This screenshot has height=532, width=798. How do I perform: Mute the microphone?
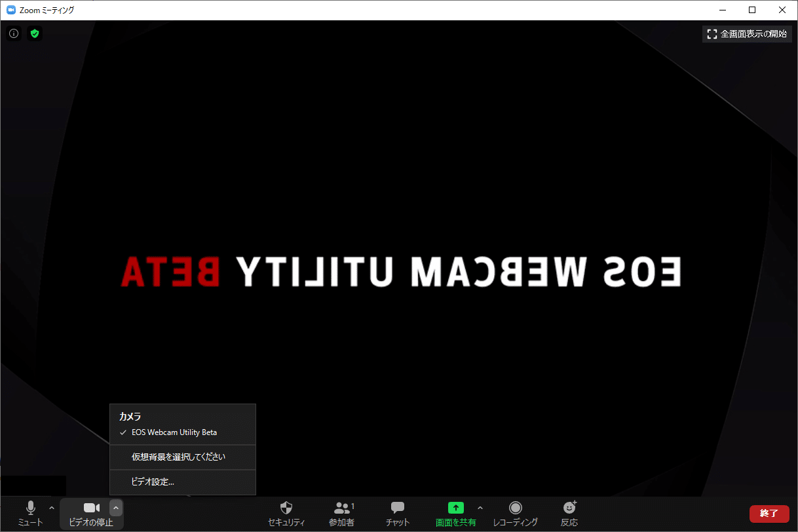pyautogui.click(x=30, y=514)
